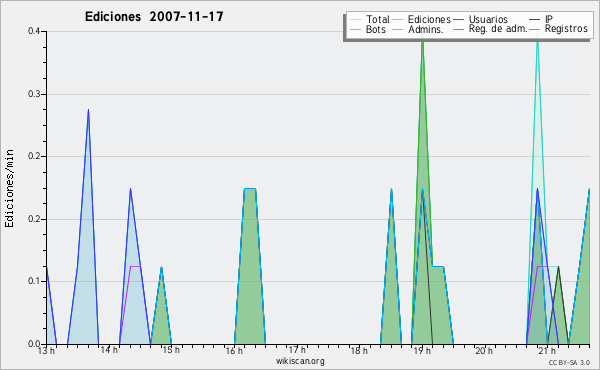Click the 0.4 y-axis value label
Viewport: 600px width, 370px height.
click(34, 31)
